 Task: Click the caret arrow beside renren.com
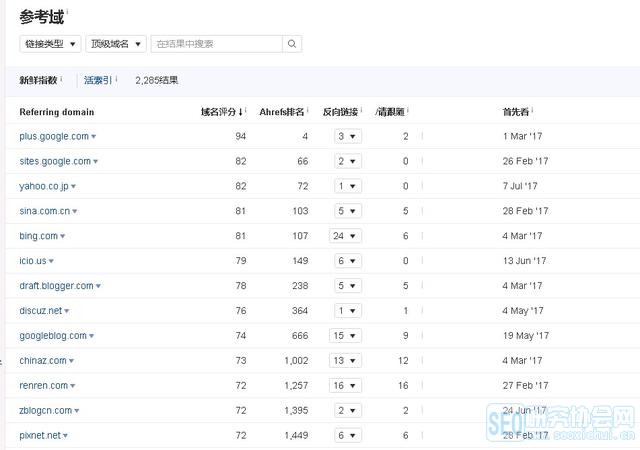click(x=73, y=386)
